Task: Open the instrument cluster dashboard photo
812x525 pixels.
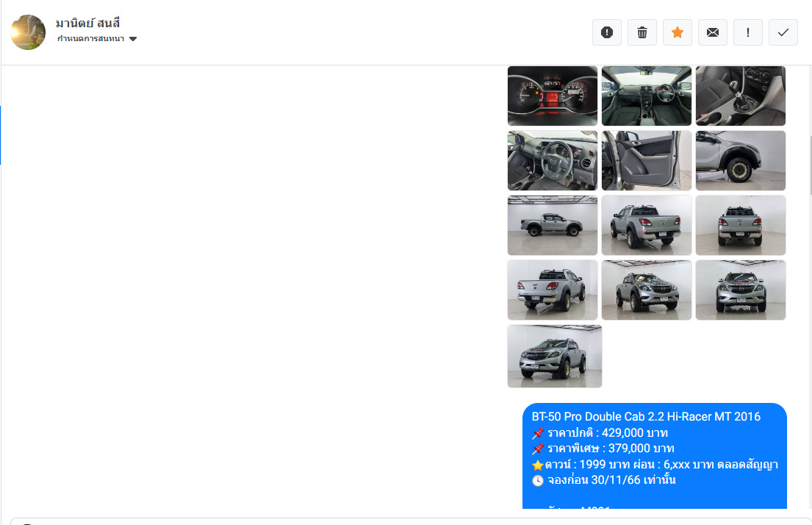Action: (x=553, y=96)
